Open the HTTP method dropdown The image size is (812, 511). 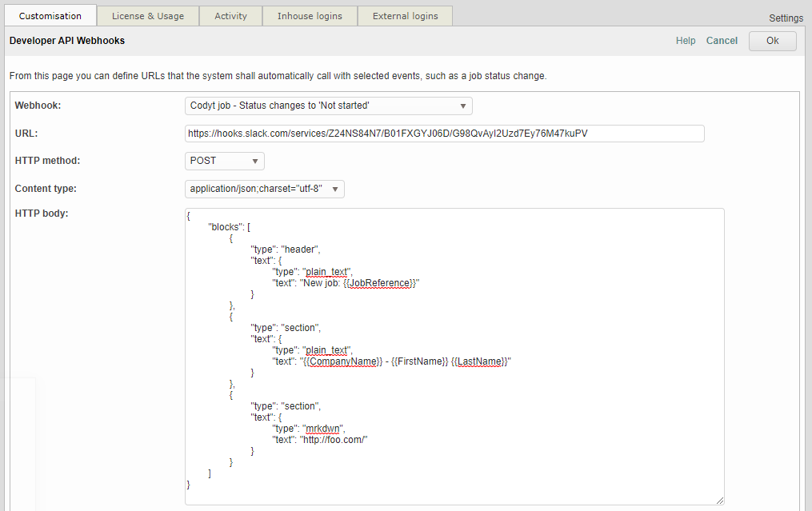tap(224, 161)
